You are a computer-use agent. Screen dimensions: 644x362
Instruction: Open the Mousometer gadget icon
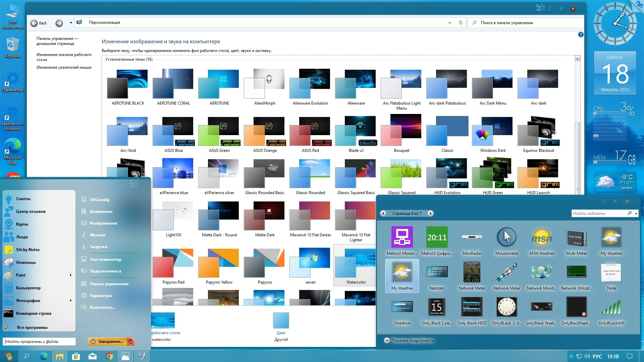coord(506,237)
